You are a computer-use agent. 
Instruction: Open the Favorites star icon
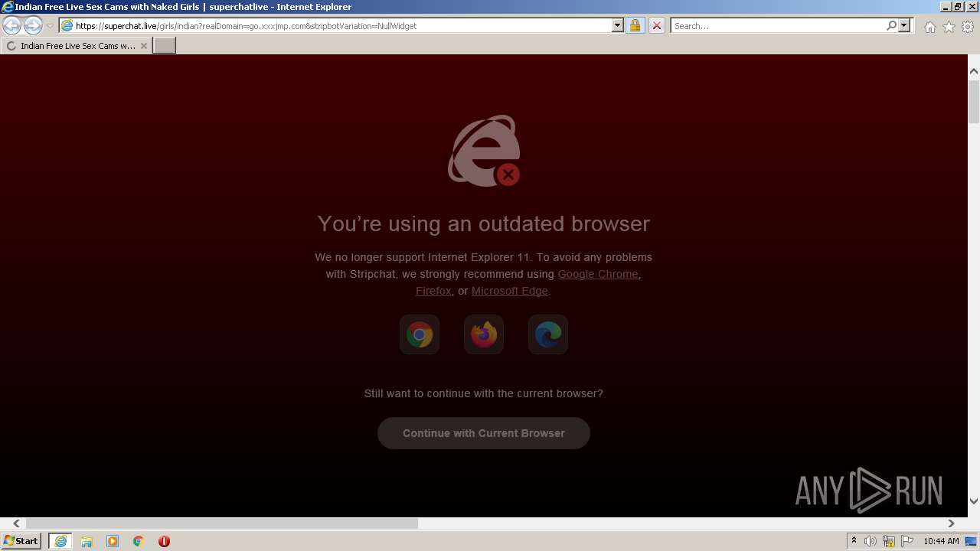[x=949, y=27]
